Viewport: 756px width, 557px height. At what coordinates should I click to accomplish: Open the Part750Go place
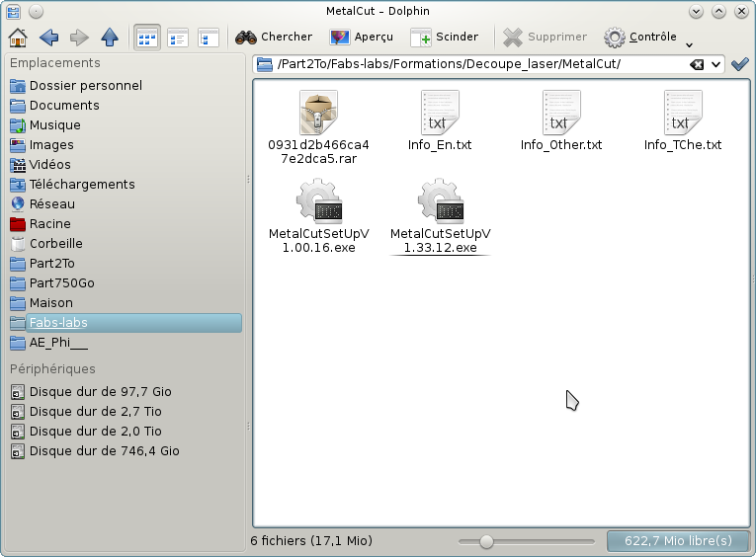pyautogui.click(x=126, y=283)
